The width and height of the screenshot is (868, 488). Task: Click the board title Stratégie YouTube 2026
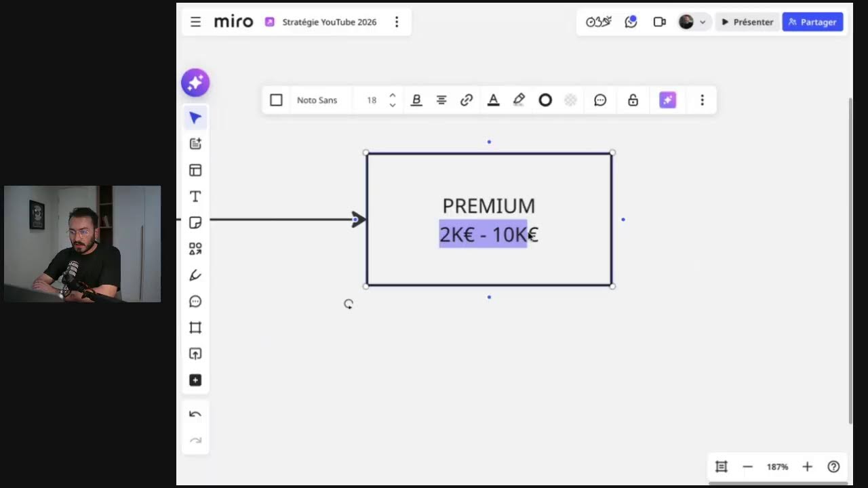tap(329, 22)
